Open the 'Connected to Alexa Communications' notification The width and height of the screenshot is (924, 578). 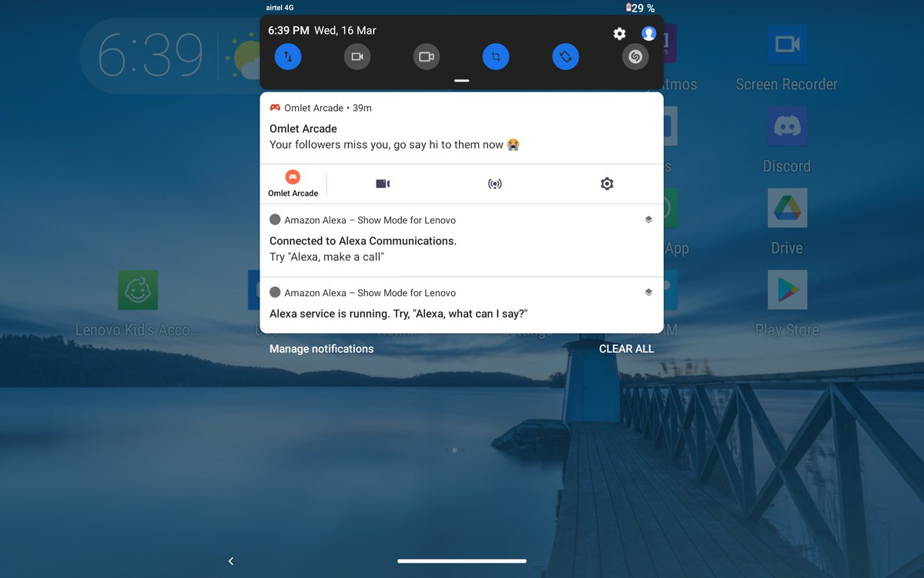click(x=461, y=240)
